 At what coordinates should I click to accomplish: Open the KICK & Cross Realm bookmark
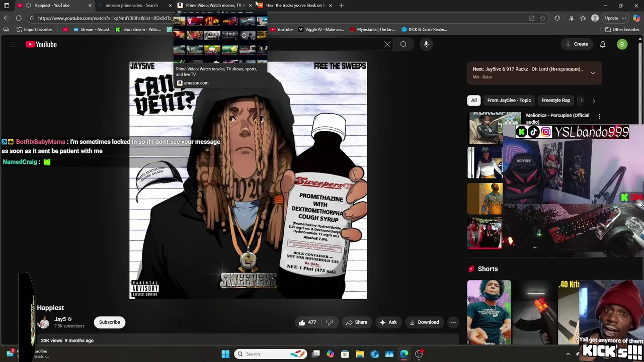(x=424, y=29)
